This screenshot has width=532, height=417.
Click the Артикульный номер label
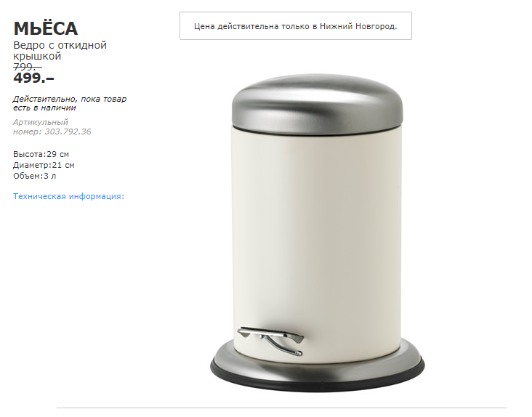tap(41, 126)
